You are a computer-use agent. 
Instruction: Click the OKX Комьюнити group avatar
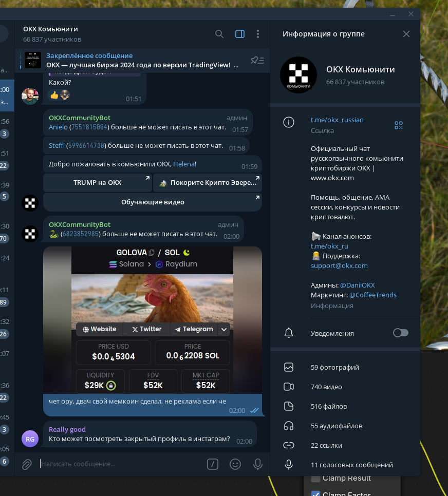(x=298, y=75)
